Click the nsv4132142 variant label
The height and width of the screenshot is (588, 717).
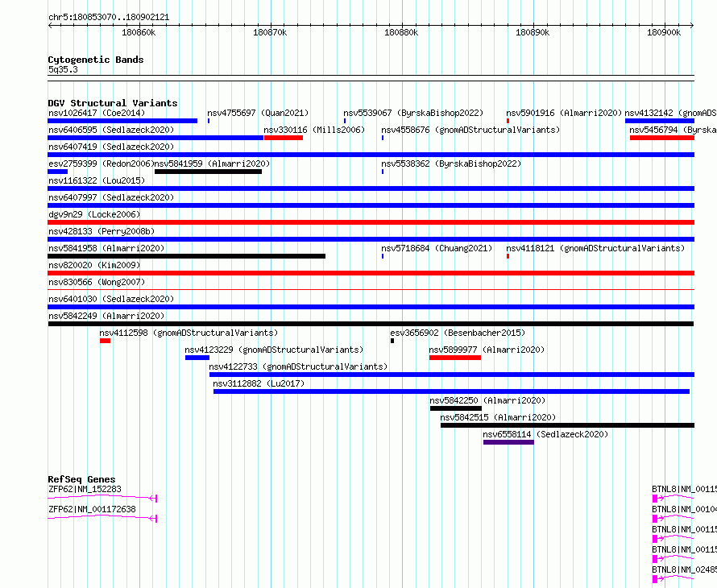coord(670,113)
